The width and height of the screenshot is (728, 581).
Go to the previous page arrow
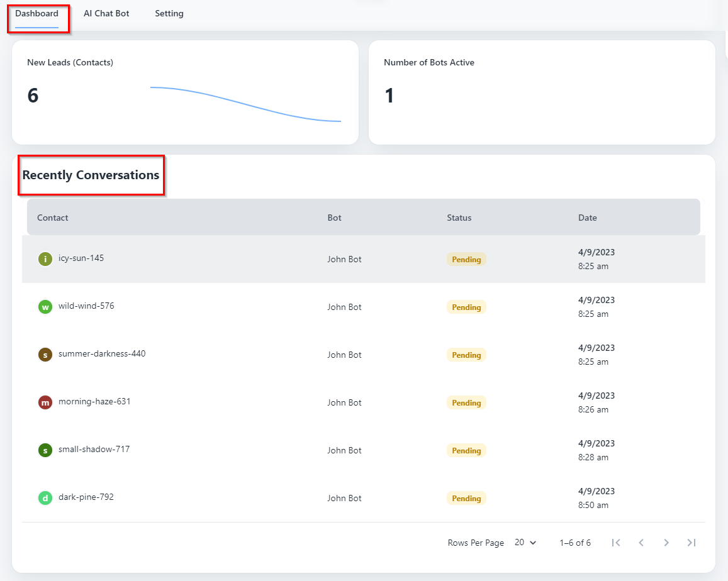coord(641,543)
